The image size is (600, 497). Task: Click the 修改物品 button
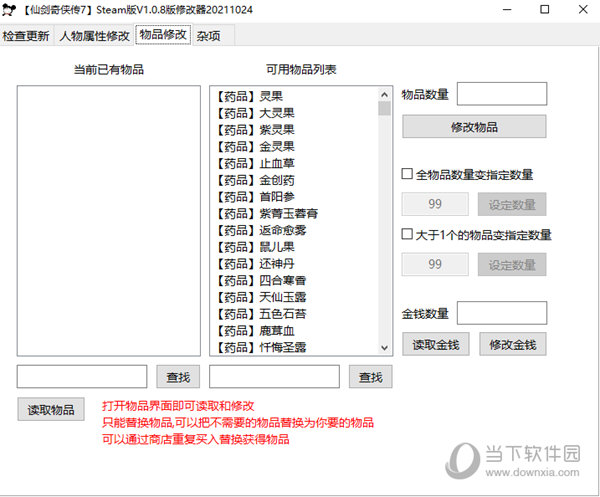[474, 127]
